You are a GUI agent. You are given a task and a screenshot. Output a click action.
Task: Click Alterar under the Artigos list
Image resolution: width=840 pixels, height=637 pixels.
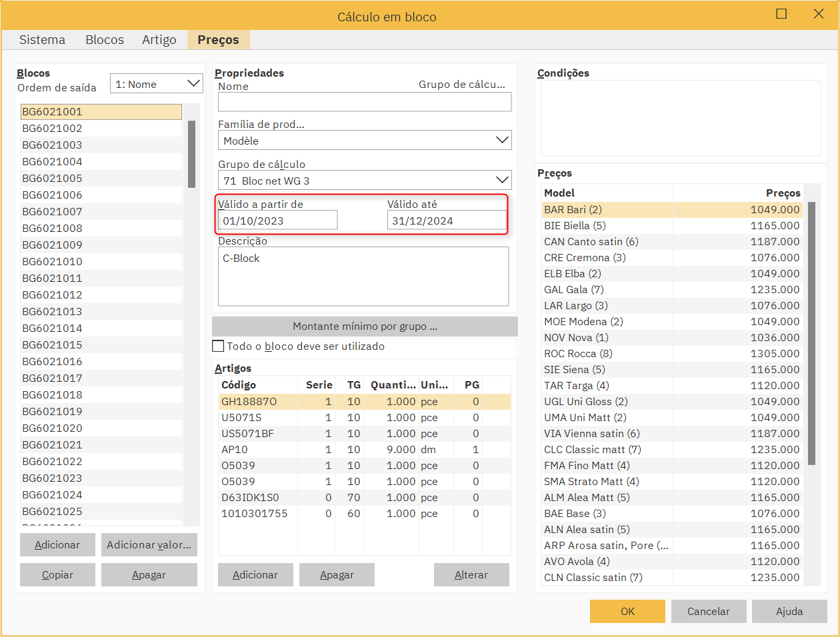(x=471, y=574)
